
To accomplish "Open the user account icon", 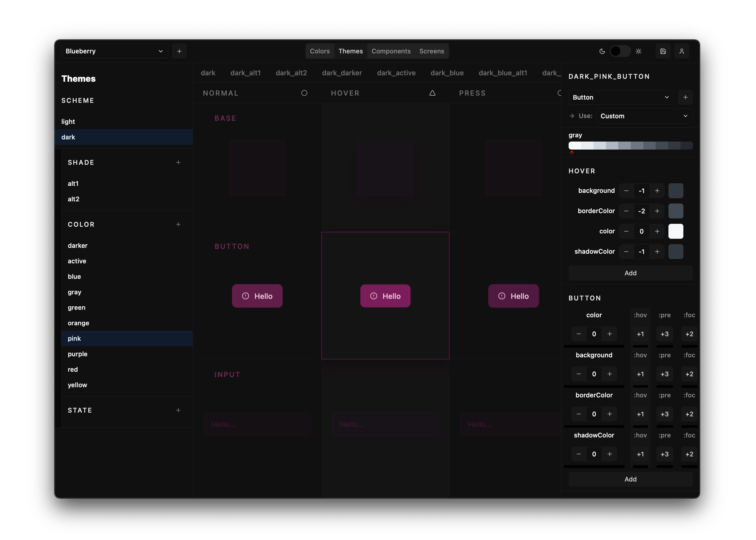I will pos(682,51).
